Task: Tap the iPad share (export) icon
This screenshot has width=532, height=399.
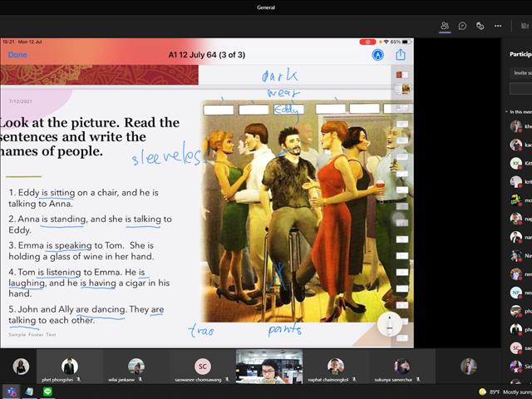Action: [401, 54]
